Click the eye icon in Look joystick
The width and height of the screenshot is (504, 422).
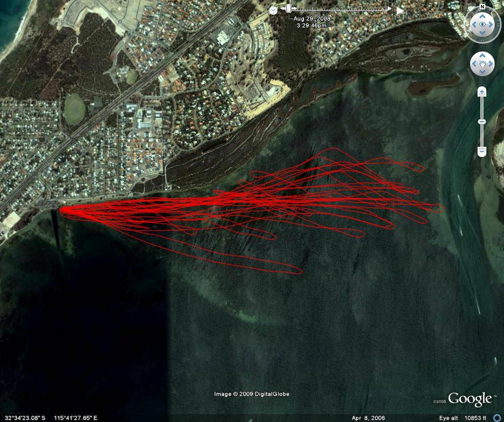coord(482,24)
